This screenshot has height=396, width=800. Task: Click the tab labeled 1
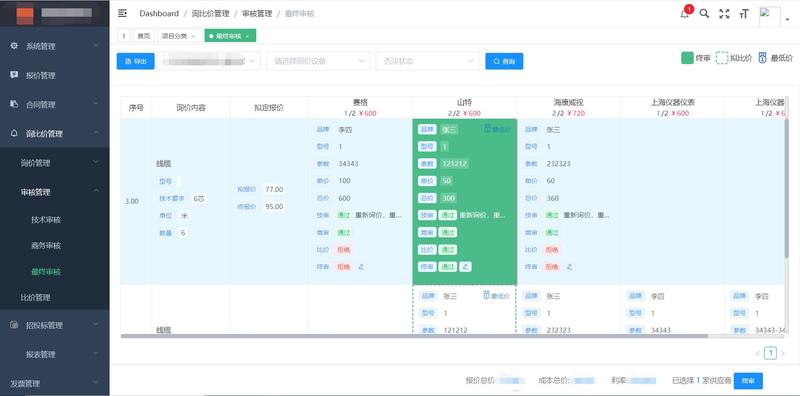(123, 36)
